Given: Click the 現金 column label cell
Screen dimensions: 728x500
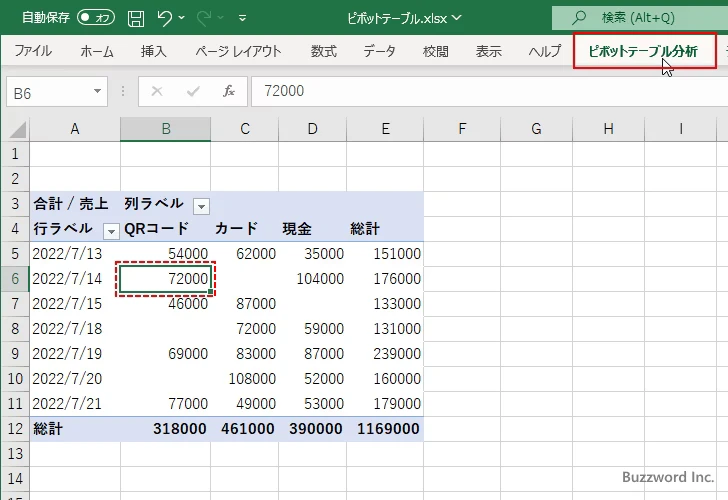Looking at the screenshot, I should pos(312,229).
